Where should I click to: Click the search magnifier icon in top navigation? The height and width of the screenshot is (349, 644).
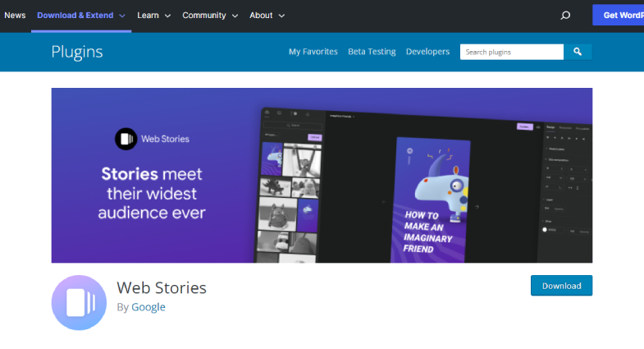tap(565, 16)
